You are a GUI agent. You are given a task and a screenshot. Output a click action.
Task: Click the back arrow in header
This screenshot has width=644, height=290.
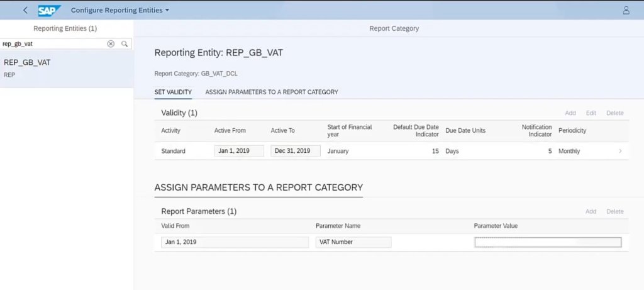click(25, 10)
